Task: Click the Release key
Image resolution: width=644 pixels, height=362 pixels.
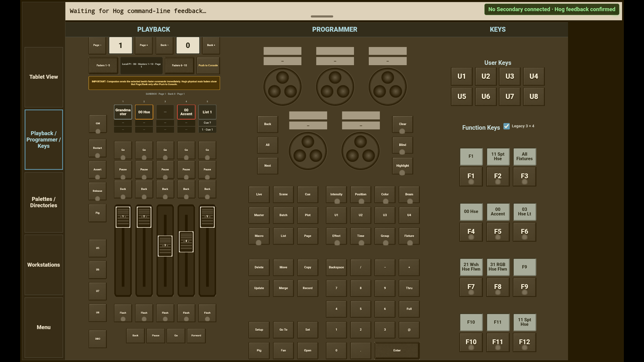Action: (98, 191)
